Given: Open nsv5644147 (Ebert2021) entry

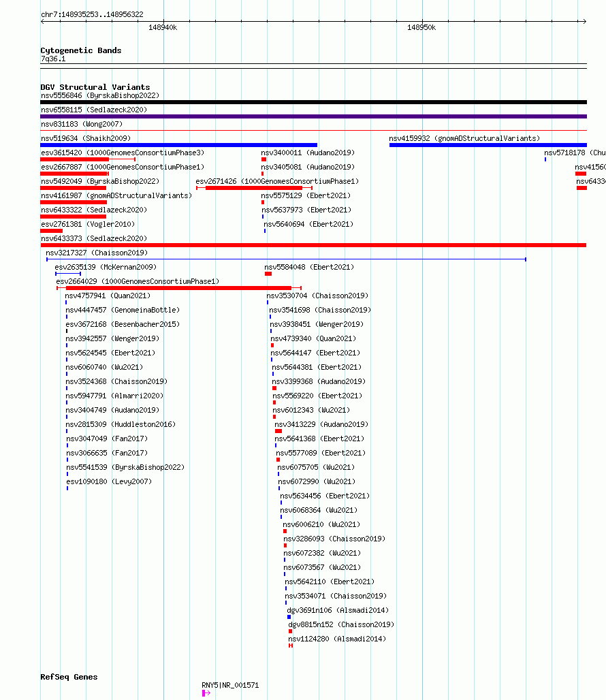Looking at the screenshot, I should pyautogui.click(x=315, y=353).
